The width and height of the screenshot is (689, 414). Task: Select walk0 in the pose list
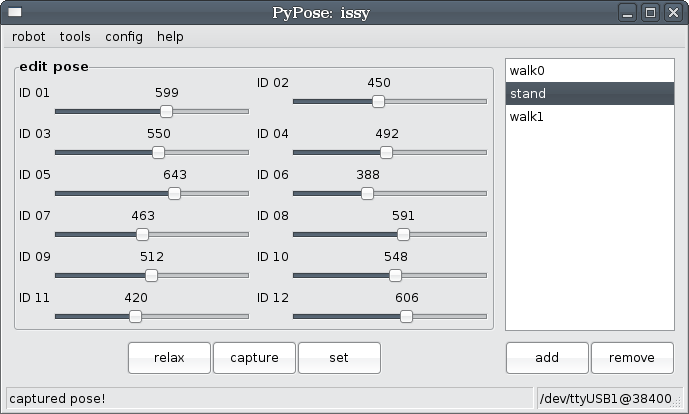590,71
